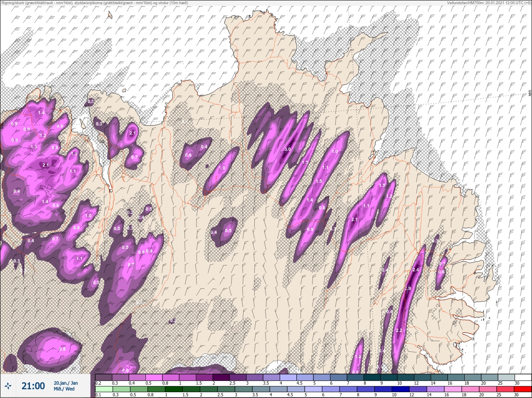Click the 3.0 snowfall value on the map
532x398 pixels.
pos(287,149)
